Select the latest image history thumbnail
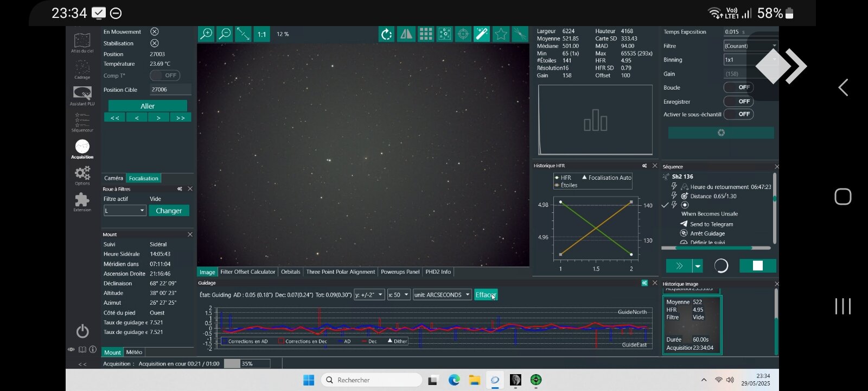868x391 pixels. [692, 325]
